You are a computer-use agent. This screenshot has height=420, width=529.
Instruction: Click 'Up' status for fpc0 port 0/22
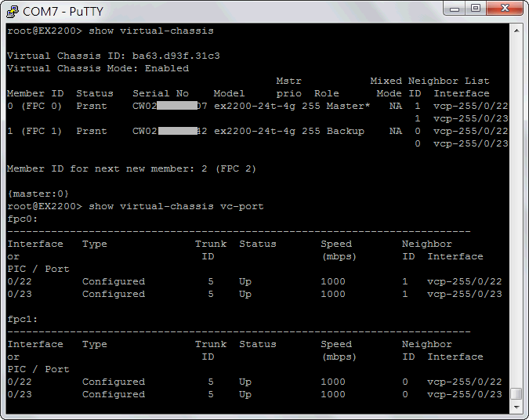pyautogui.click(x=245, y=281)
